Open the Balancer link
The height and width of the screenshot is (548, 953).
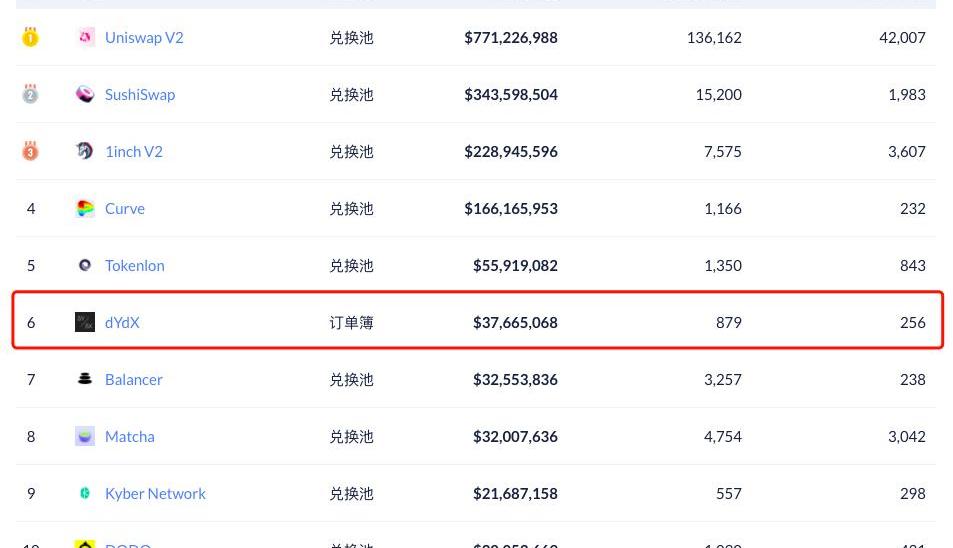[133, 380]
